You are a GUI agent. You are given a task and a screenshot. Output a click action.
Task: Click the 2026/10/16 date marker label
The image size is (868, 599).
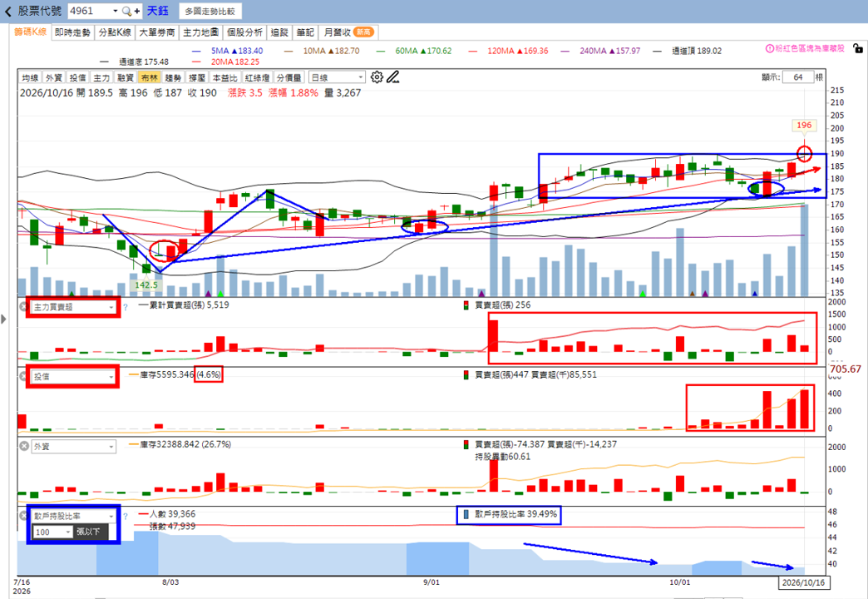(804, 583)
